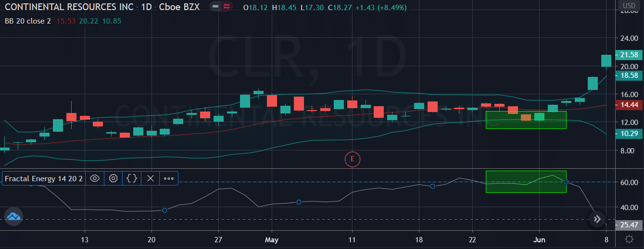Click the 60.00 indicator axis label
This screenshot has width=644, height=249.
point(629,183)
